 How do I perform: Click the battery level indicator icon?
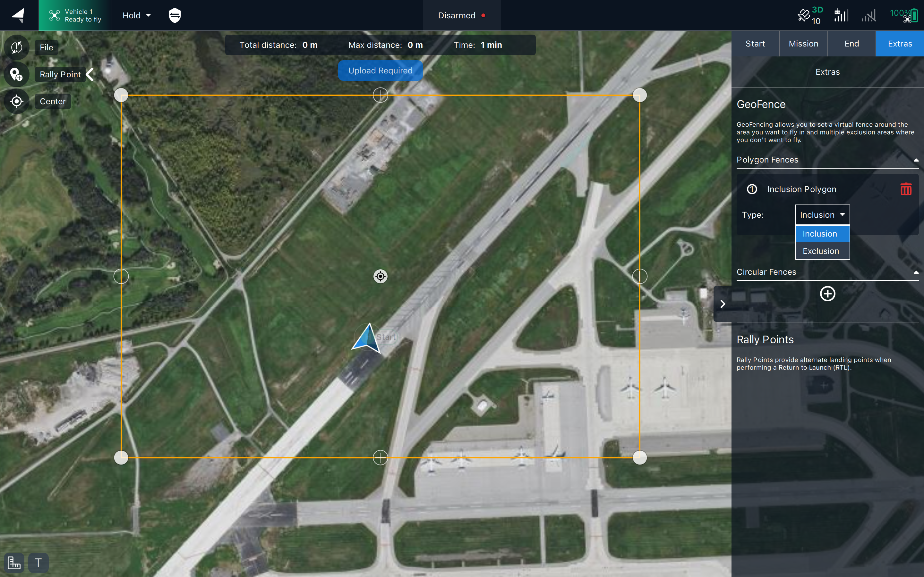click(914, 15)
